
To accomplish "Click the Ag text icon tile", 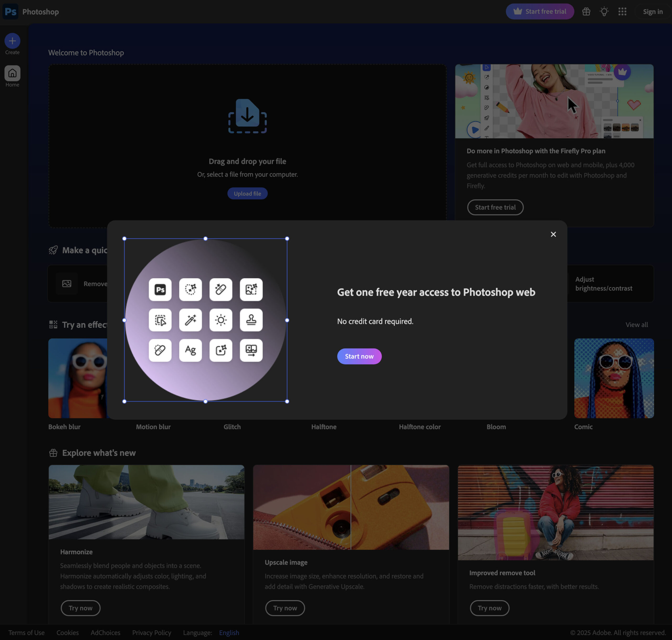I will pyautogui.click(x=190, y=350).
